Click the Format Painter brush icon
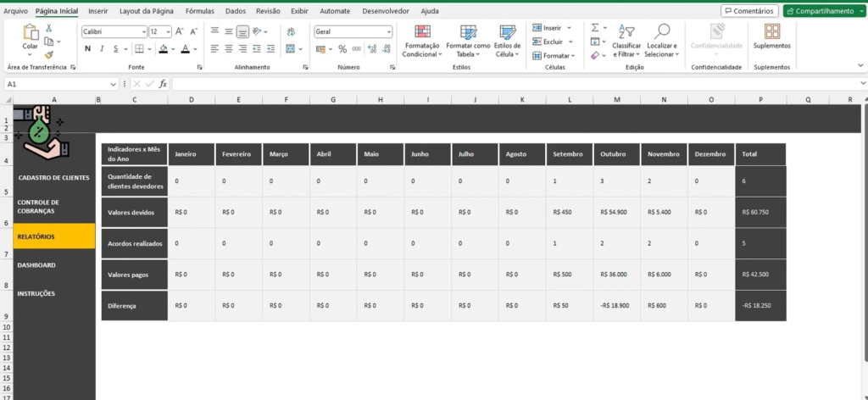This screenshot has height=400, width=868. (x=48, y=54)
